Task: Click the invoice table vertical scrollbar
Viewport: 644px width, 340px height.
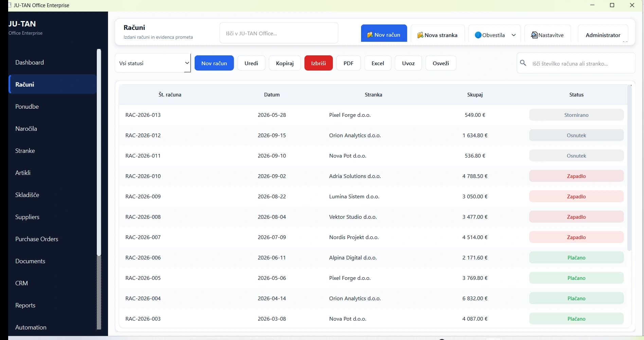Action: pyautogui.click(x=629, y=168)
